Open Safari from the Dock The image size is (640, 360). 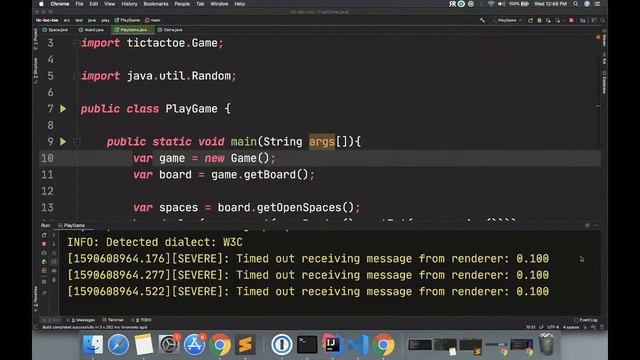pyautogui.click(x=118, y=344)
